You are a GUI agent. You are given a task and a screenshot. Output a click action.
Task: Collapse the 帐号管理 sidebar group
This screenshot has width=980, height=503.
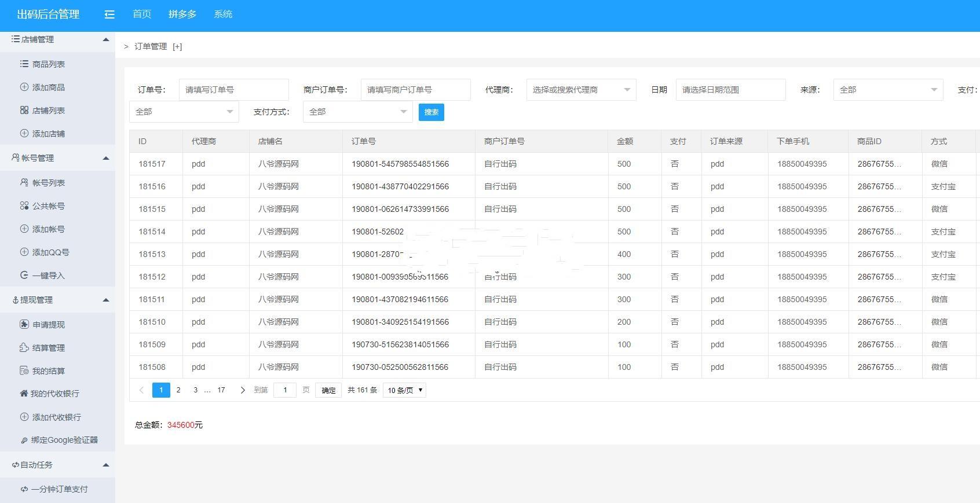(105, 158)
